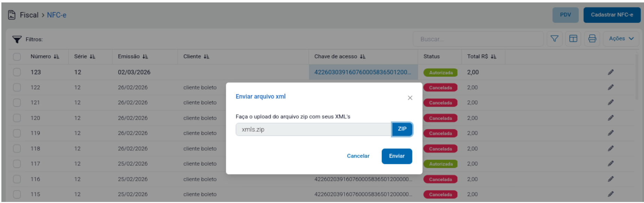The image size is (644, 203).
Task: Click the Filtros funnel icon
Action: (x=17, y=39)
